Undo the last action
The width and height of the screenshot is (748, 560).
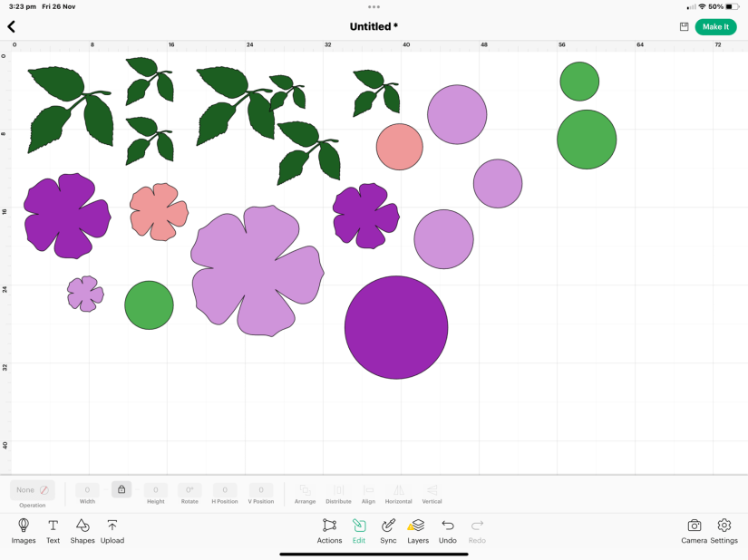click(448, 530)
